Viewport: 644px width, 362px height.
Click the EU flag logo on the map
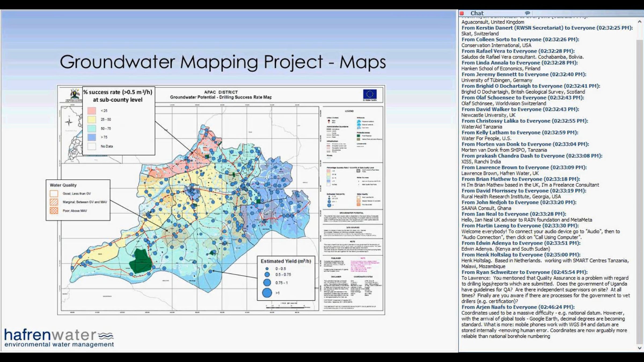tap(370, 94)
